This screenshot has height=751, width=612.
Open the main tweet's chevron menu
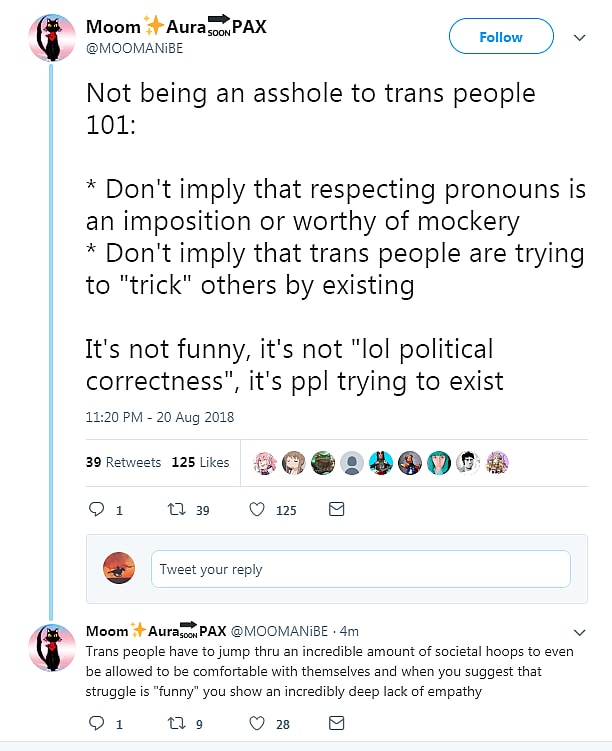click(x=579, y=38)
